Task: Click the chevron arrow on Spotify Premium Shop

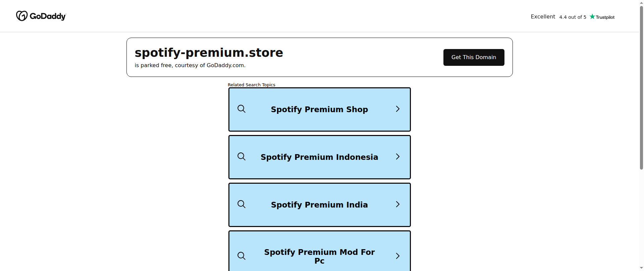Action: (398, 109)
